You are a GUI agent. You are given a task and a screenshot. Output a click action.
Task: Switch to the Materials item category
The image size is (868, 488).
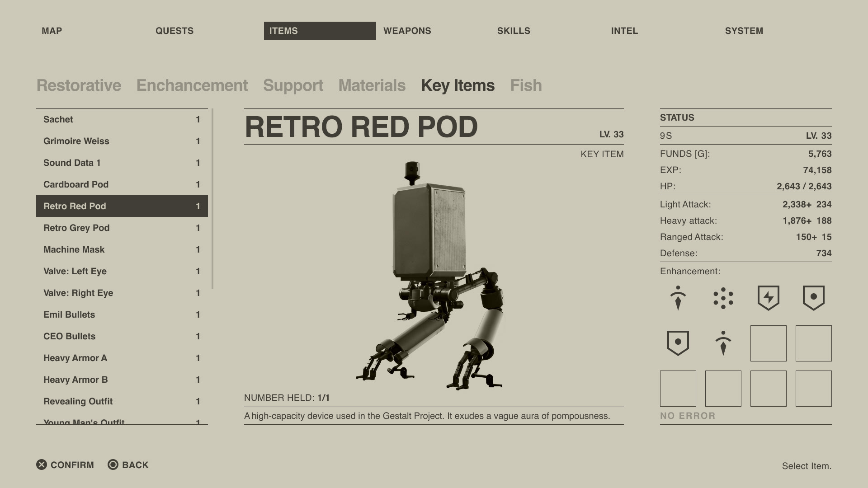pos(372,85)
